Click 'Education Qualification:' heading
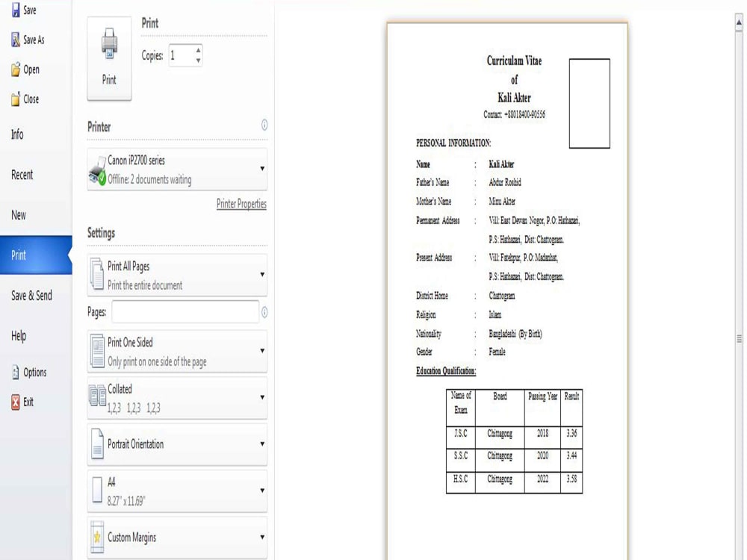 click(446, 371)
